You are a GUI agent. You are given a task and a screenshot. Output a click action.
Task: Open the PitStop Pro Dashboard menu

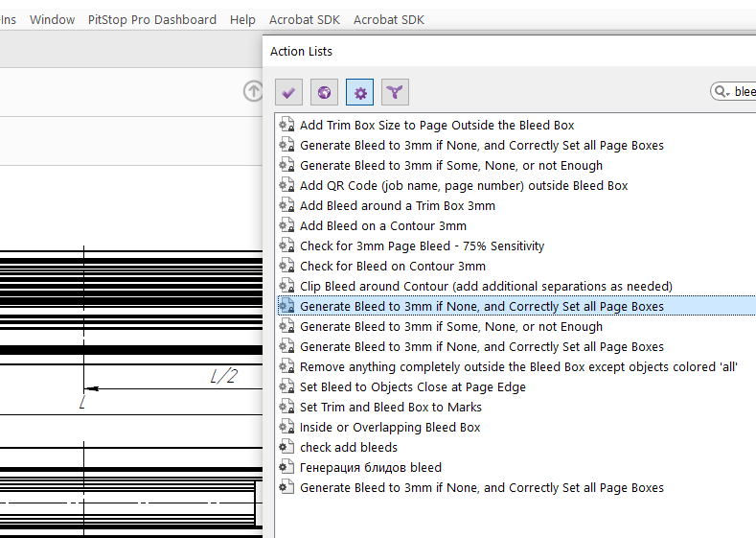[x=152, y=20]
